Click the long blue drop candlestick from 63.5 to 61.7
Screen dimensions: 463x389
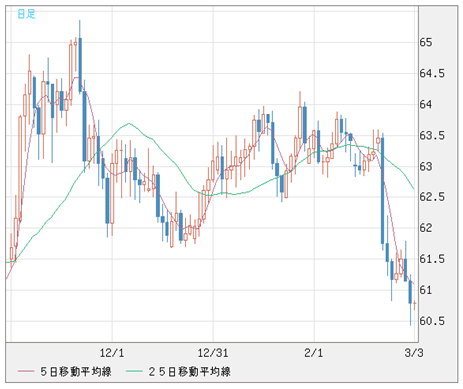(x=383, y=191)
